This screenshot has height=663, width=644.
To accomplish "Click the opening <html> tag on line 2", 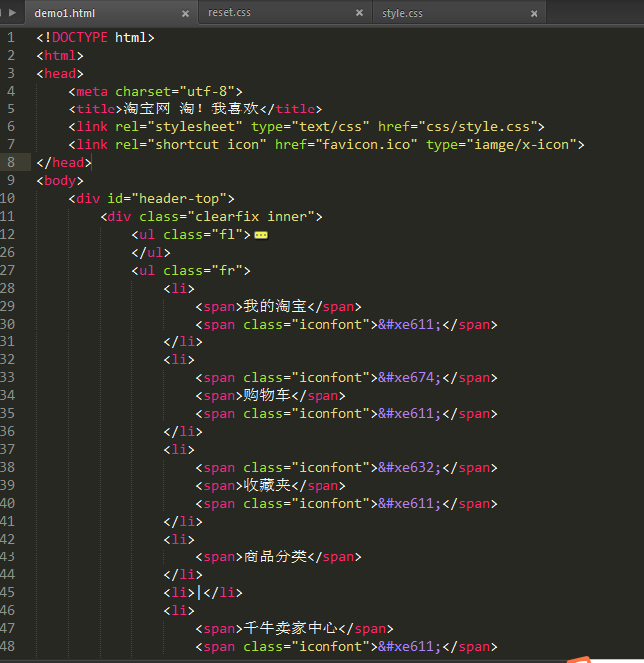I will coord(60,56).
